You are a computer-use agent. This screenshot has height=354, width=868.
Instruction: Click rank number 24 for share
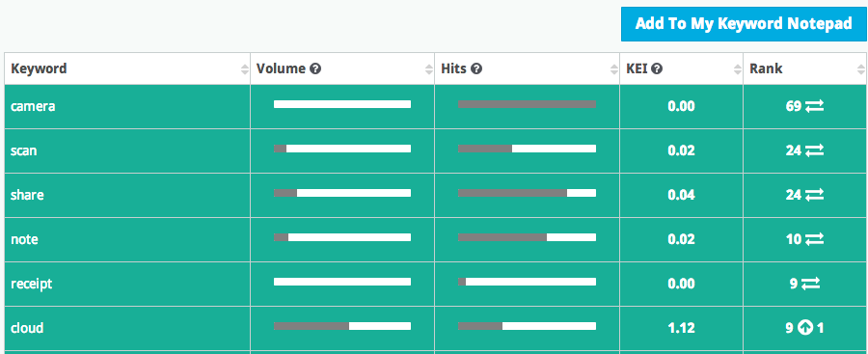click(794, 195)
